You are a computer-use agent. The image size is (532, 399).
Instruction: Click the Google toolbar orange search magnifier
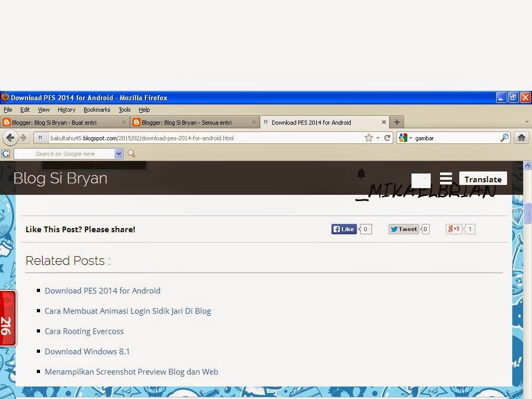(x=131, y=154)
